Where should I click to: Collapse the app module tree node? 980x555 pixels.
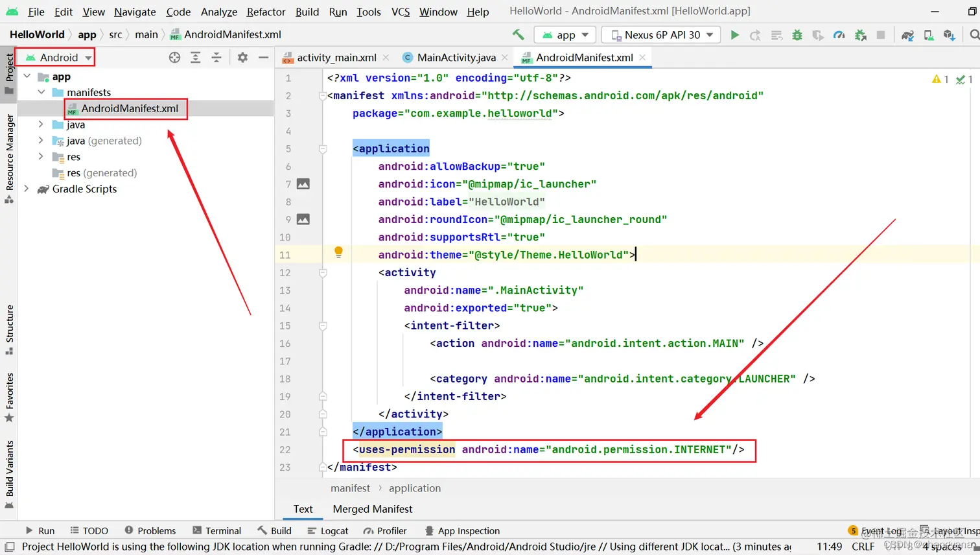[x=27, y=77]
